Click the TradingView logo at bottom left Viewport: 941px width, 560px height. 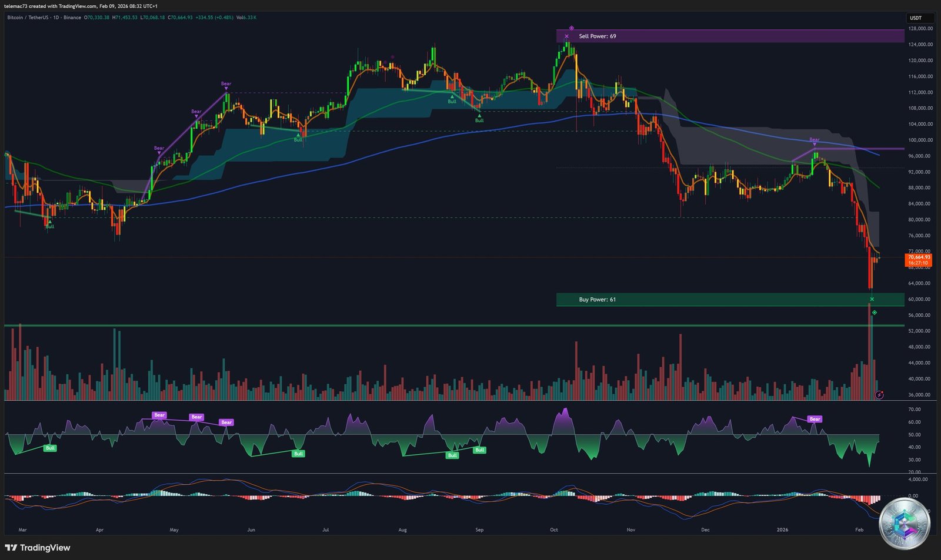[x=38, y=548]
